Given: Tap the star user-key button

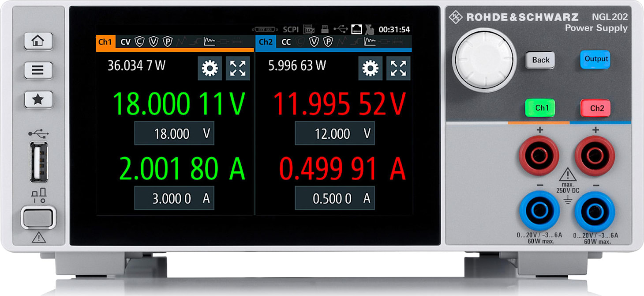Looking at the screenshot, I should tap(38, 99).
